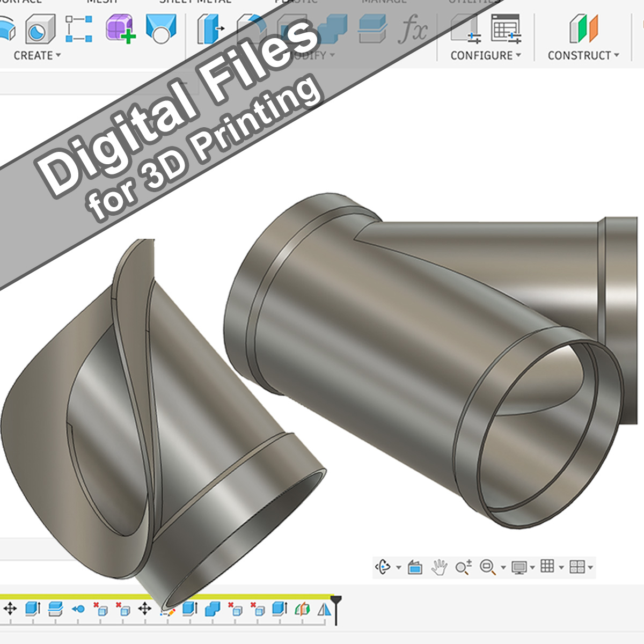Open the Create Form purple box icon
This screenshot has width=644, height=644.
[120, 29]
